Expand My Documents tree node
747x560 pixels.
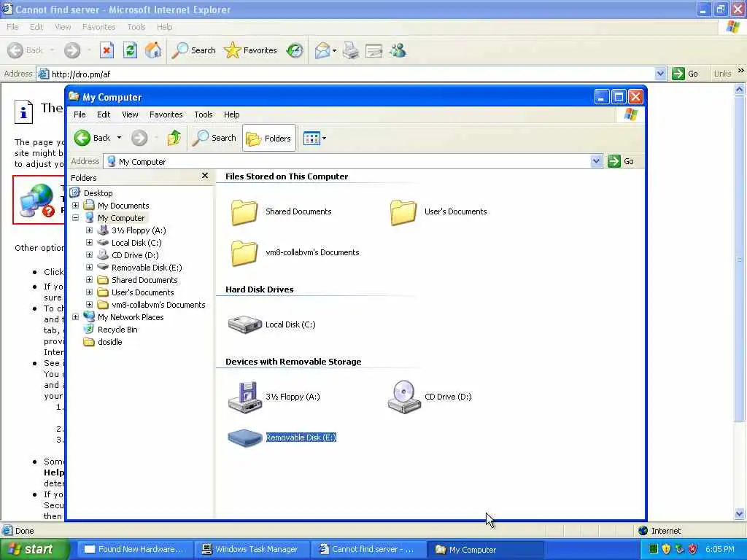75,205
